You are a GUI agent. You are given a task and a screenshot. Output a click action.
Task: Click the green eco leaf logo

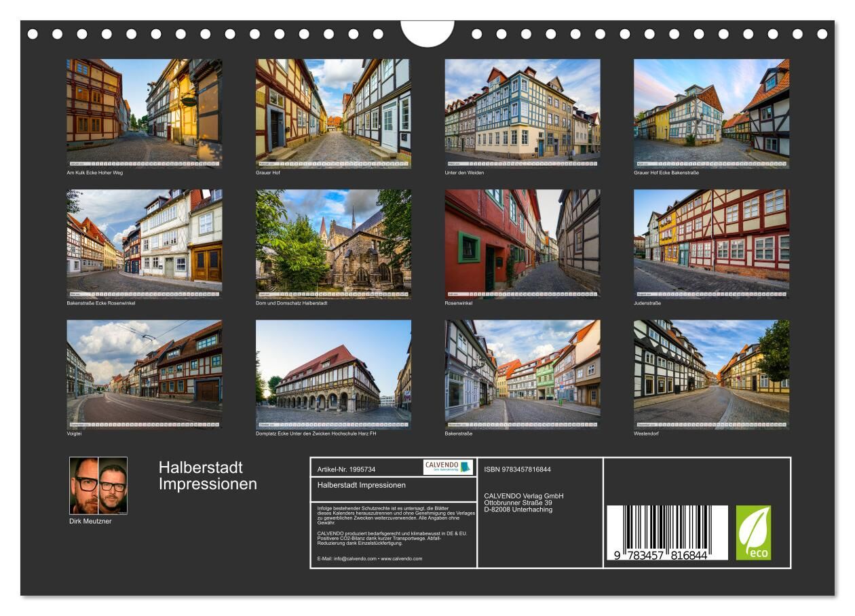tap(753, 533)
